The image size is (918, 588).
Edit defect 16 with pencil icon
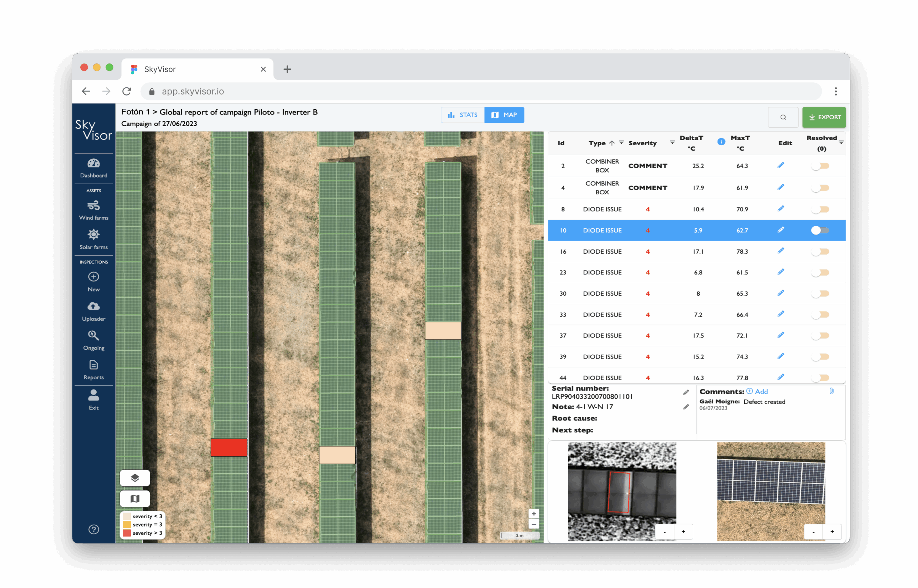pyautogui.click(x=781, y=251)
